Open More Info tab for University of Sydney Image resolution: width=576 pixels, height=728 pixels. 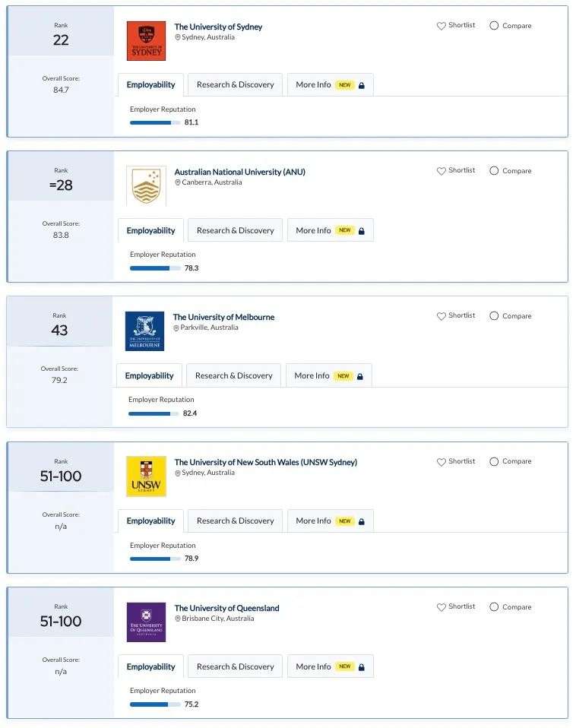point(331,85)
